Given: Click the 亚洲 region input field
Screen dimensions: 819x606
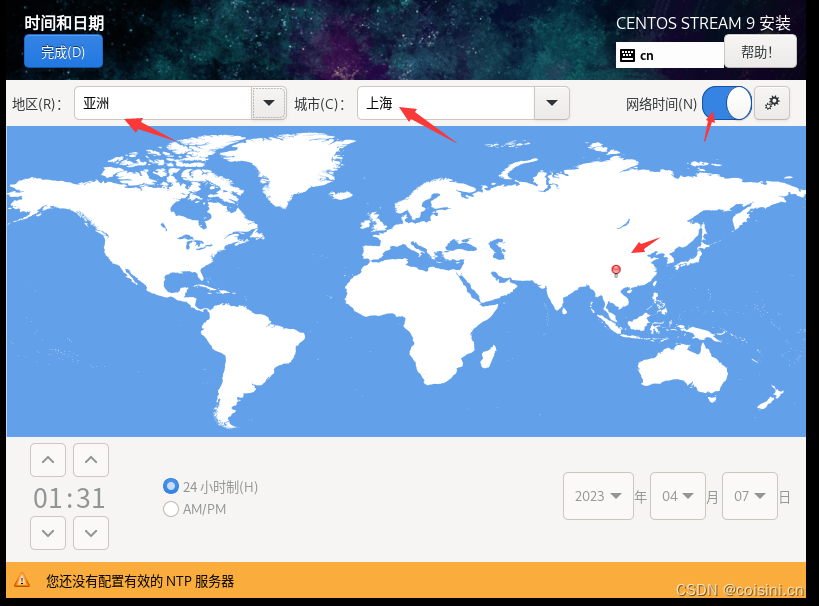Looking at the screenshot, I should point(163,103).
